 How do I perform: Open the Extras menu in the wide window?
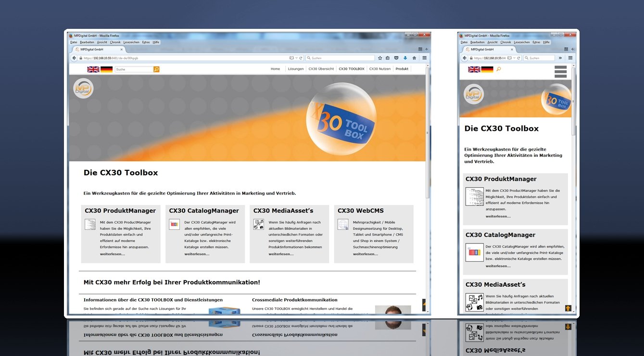[146, 42]
